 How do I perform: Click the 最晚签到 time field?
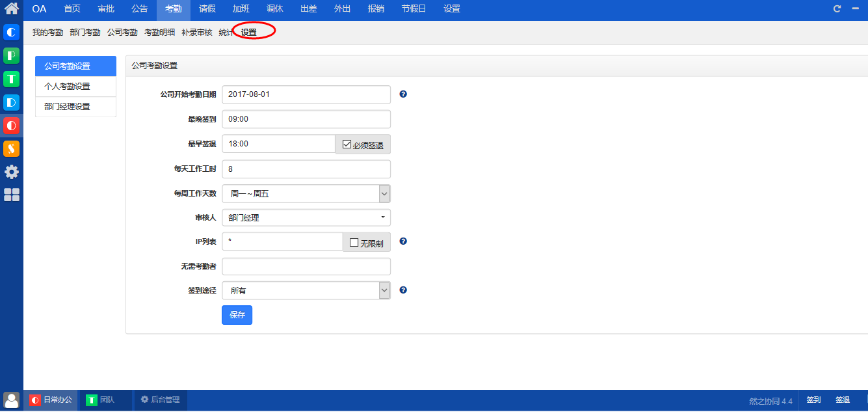coord(306,119)
